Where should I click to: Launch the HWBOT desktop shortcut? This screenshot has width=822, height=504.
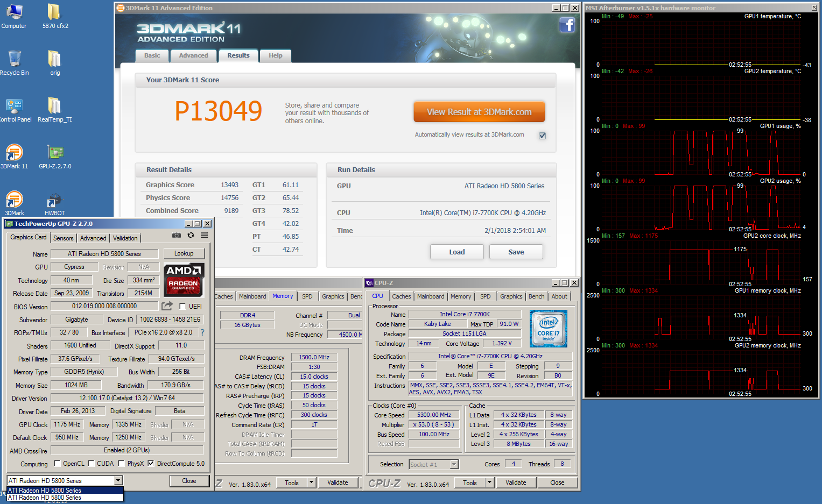pyautogui.click(x=54, y=203)
